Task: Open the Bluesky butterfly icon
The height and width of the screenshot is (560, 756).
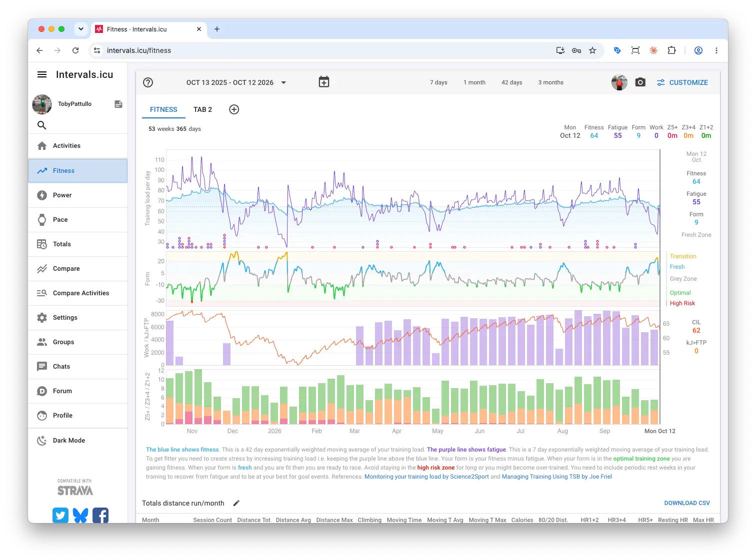Action: (x=80, y=515)
